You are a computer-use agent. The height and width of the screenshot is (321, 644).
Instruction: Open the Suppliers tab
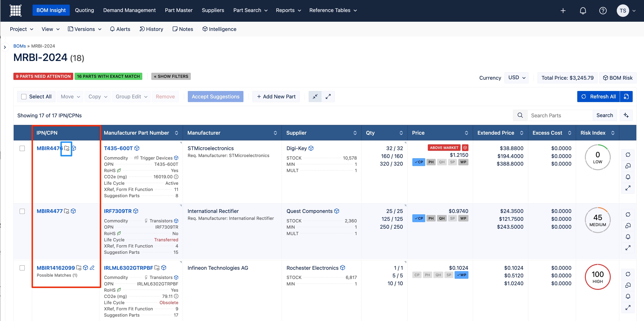[213, 10]
